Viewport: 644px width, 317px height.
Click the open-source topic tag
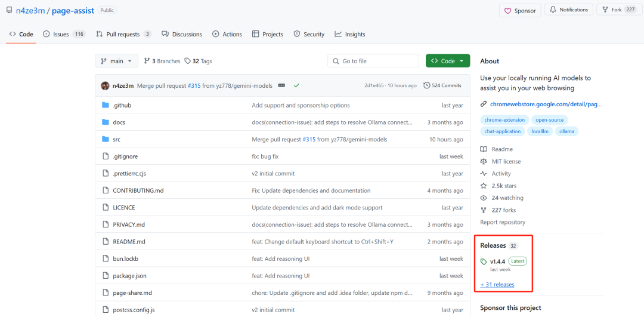(550, 120)
